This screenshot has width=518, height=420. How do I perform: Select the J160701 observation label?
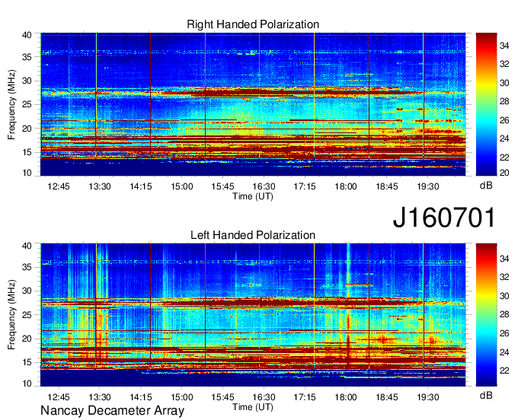point(444,218)
